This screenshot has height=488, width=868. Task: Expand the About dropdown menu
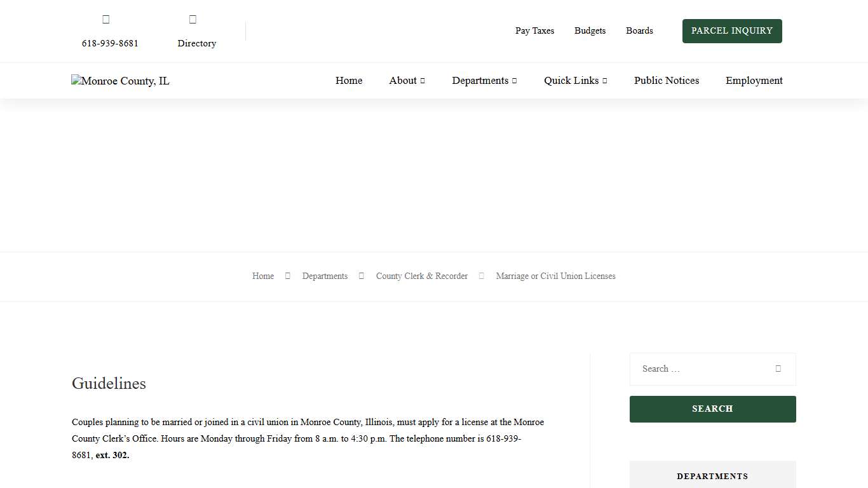(407, 81)
